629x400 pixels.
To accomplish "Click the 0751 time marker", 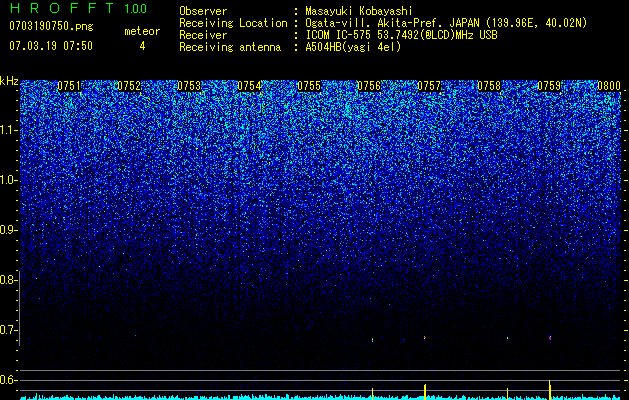I will tap(69, 86).
